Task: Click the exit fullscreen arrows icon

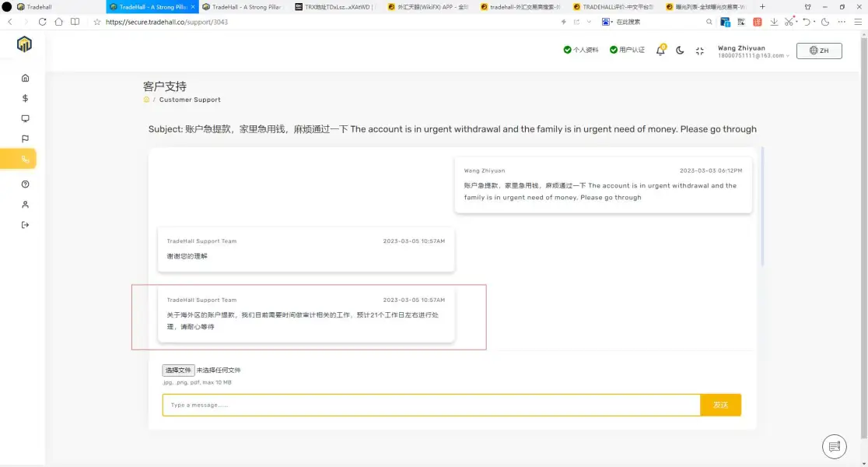Action: (x=700, y=51)
